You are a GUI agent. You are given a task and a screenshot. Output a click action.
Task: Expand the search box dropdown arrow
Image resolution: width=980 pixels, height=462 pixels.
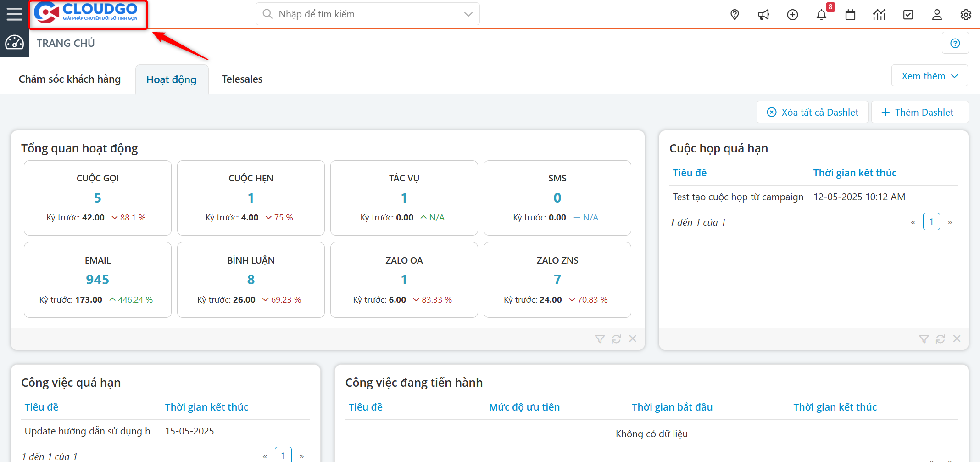pyautogui.click(x=468, y=14)
